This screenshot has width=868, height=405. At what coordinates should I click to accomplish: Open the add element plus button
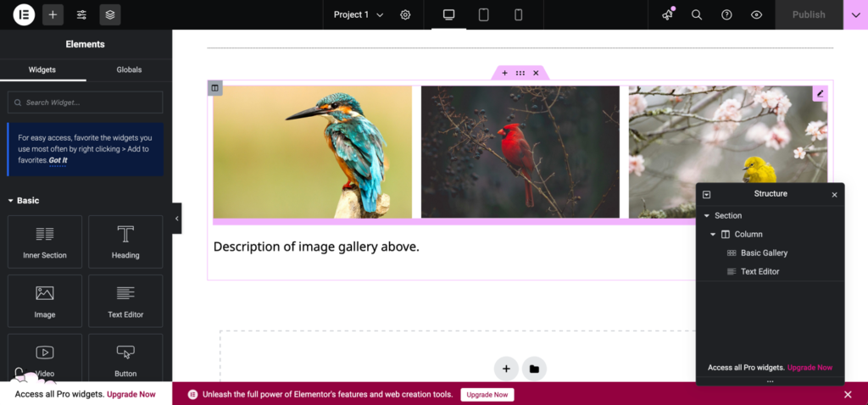tap(53, 15)
